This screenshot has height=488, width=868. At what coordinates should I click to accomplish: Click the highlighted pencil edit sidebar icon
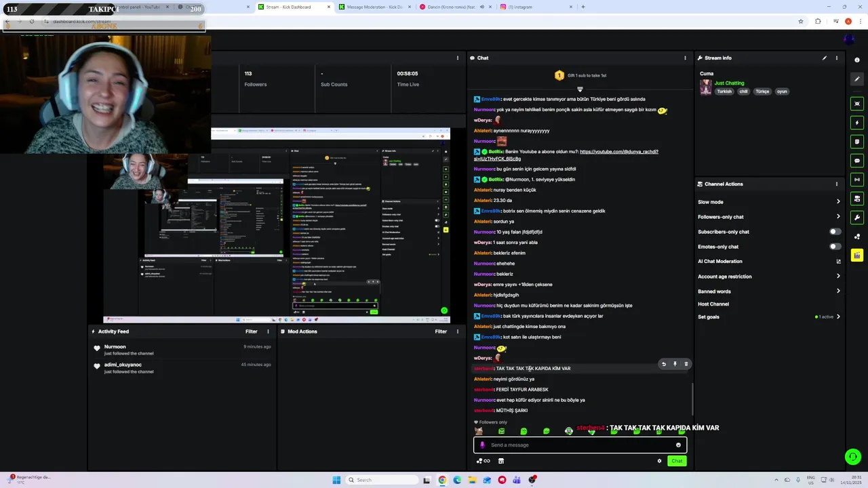point(857,79)
